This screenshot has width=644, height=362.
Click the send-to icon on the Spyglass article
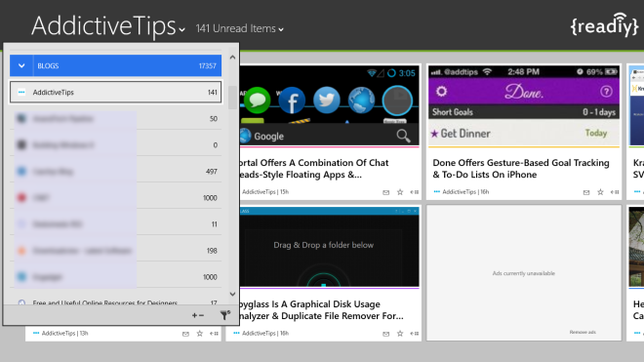click(x=415, y=334)
